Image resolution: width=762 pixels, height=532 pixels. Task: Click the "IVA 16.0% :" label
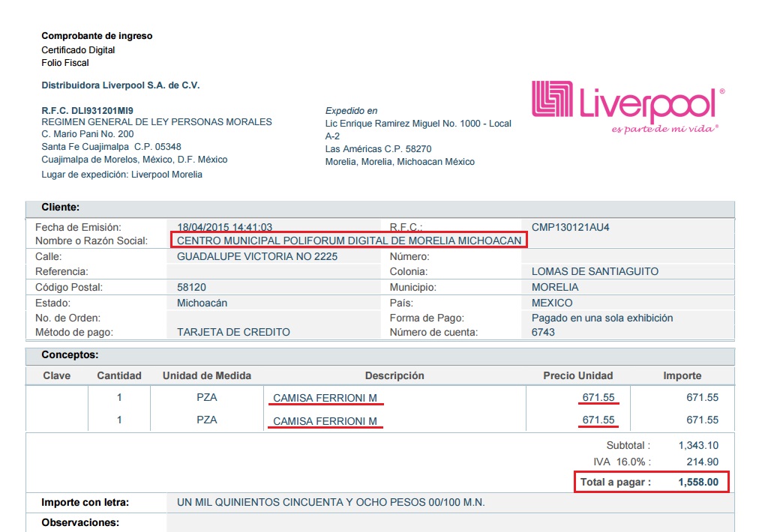point(622,462)
